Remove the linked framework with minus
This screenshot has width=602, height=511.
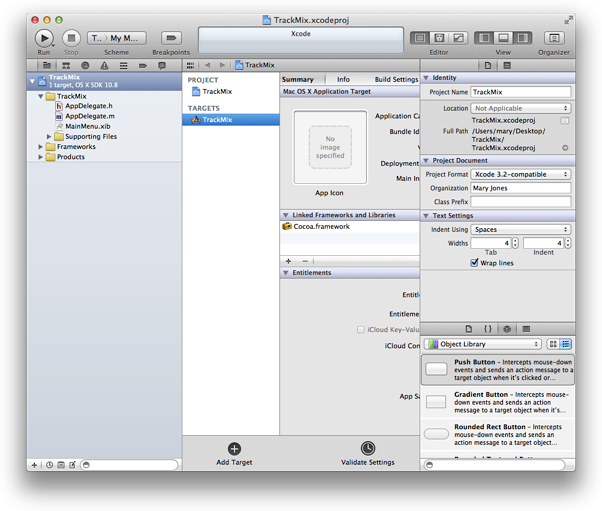[x=305, y=261]
